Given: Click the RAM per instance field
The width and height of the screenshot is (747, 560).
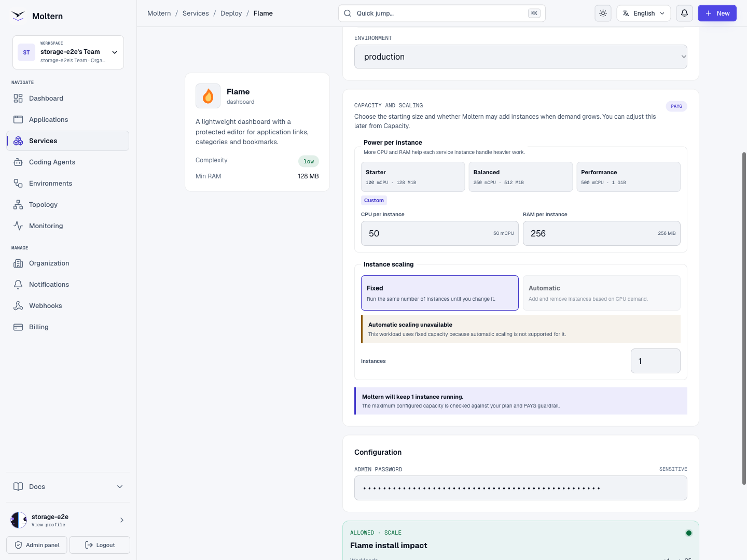Looking at the screenshot, I should pyautogui.click(x=602, y=233).
